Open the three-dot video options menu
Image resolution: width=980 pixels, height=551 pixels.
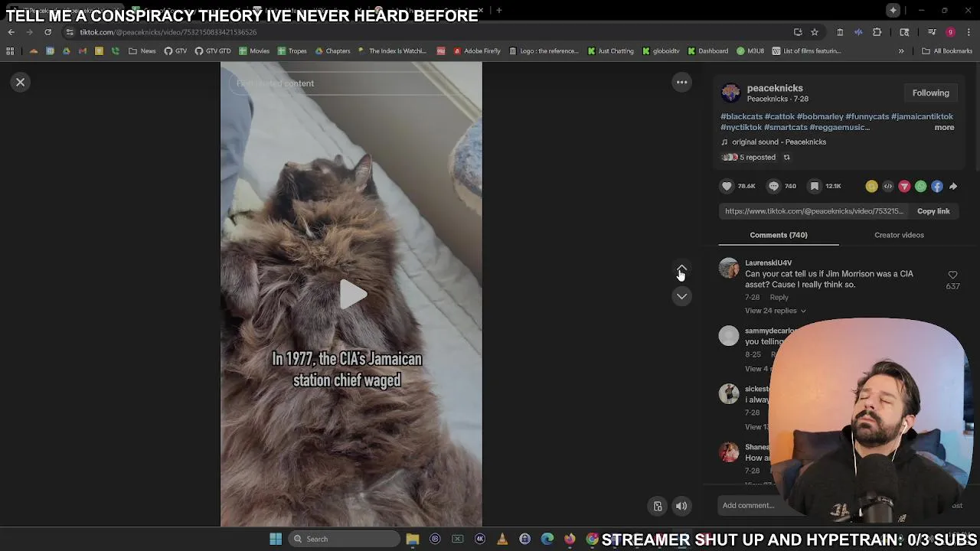(681, 82)
